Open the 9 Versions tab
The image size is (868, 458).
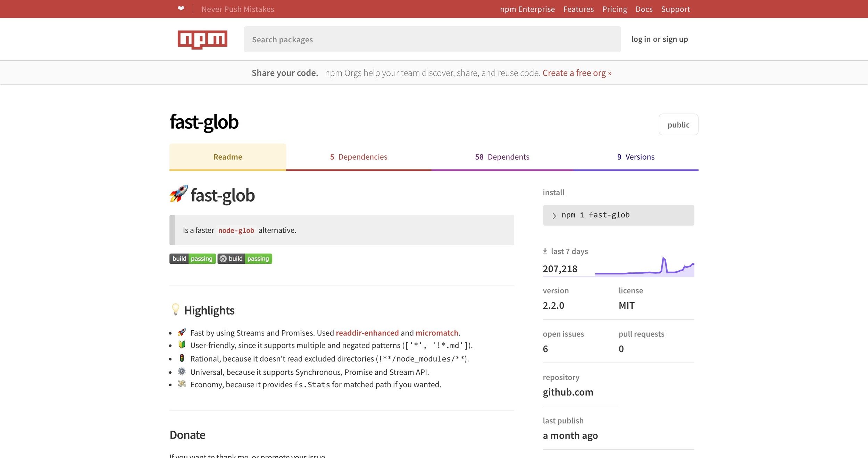[x=635, y=157]
